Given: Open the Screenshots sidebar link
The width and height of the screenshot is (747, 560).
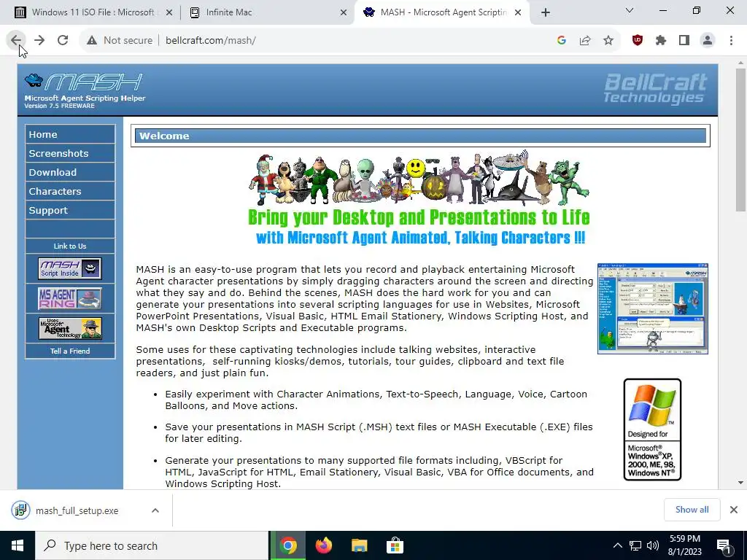Looking at the screenshot, I should [70, 153].
